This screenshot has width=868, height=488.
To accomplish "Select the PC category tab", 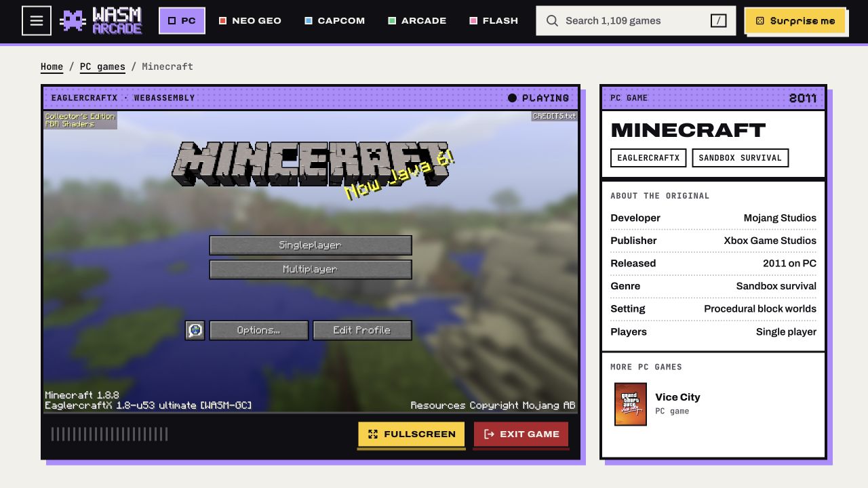I will [x=182, y=21].
